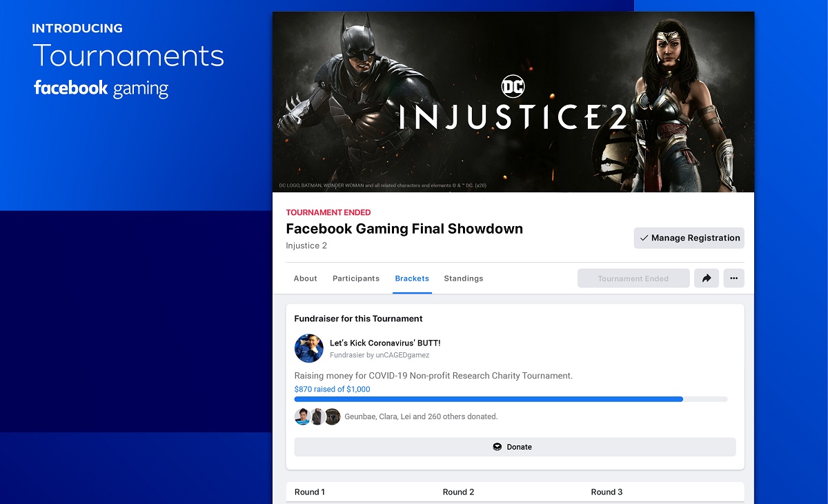Click the first donor avatar
Screen dimensions: 828x504
(x=302, y=416)
